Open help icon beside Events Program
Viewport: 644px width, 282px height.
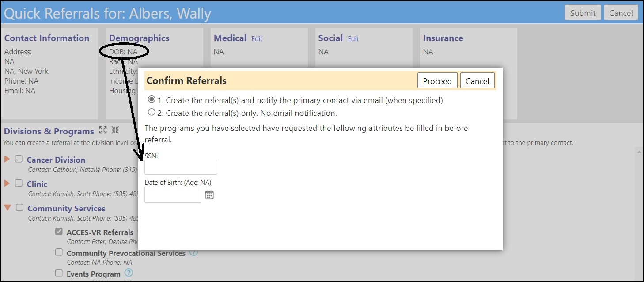point(129,273)
